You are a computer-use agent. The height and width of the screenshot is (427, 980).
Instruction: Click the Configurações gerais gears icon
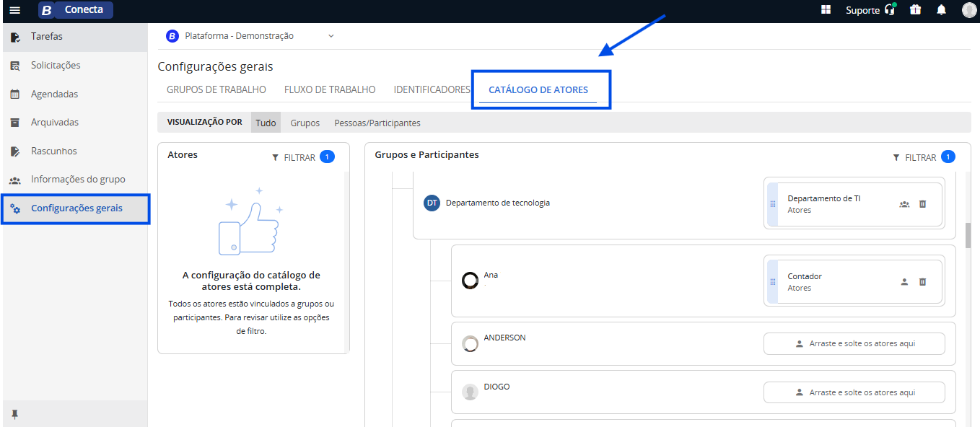[15, 208]
